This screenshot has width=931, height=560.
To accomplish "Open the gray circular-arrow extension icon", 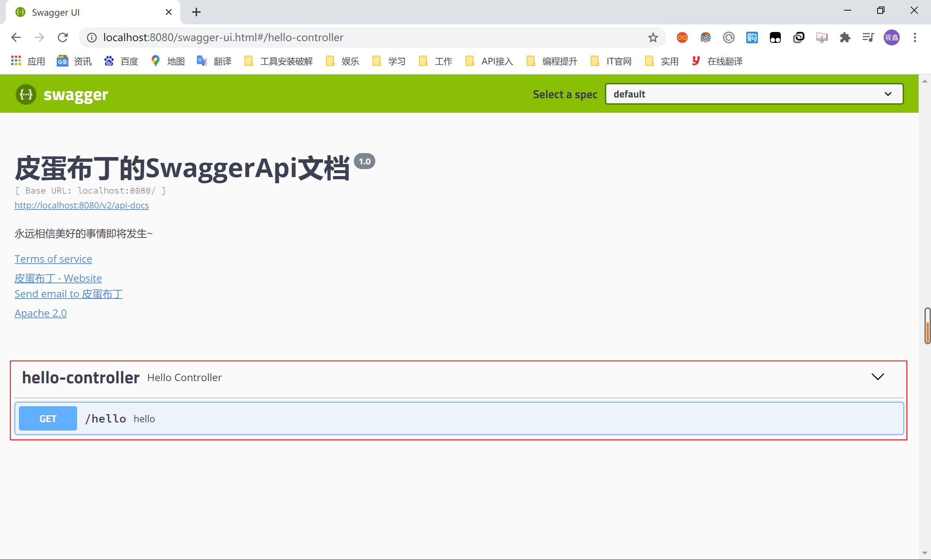I will 729,37.
